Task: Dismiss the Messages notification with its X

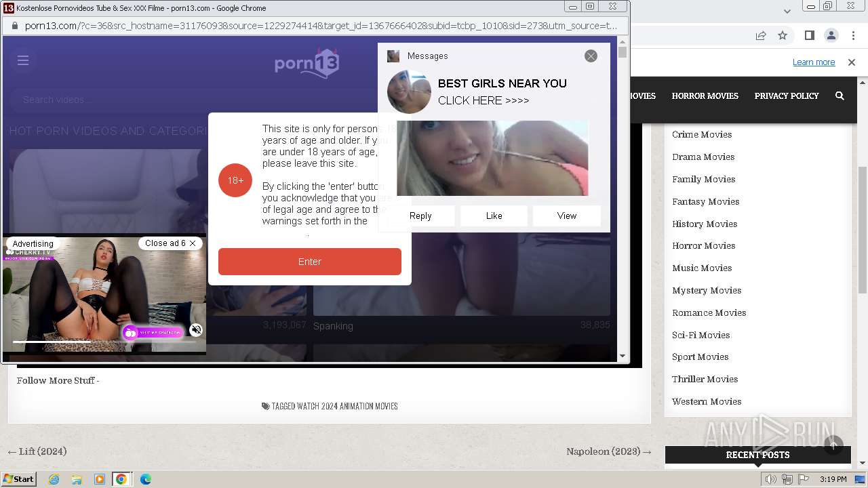Action: [x=591, y=56]
